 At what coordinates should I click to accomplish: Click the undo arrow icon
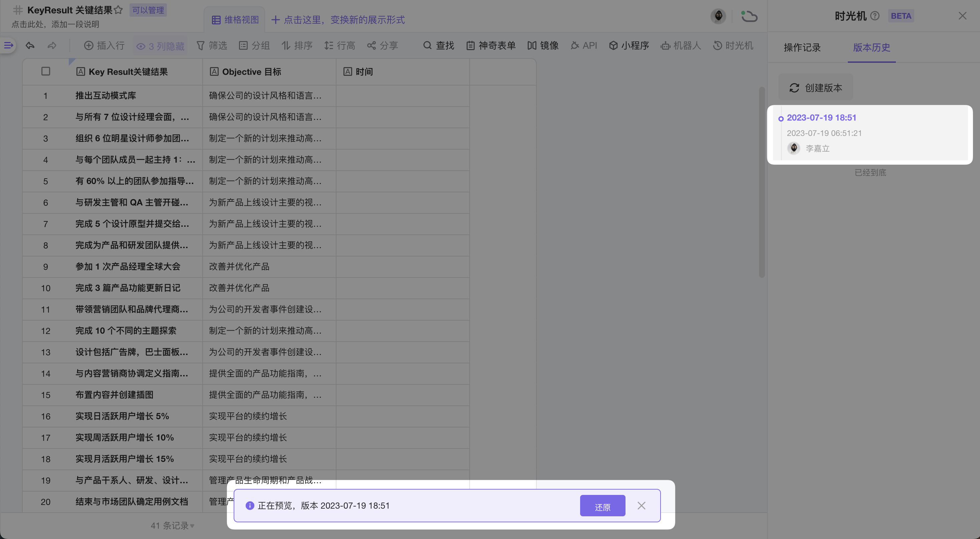30,46
